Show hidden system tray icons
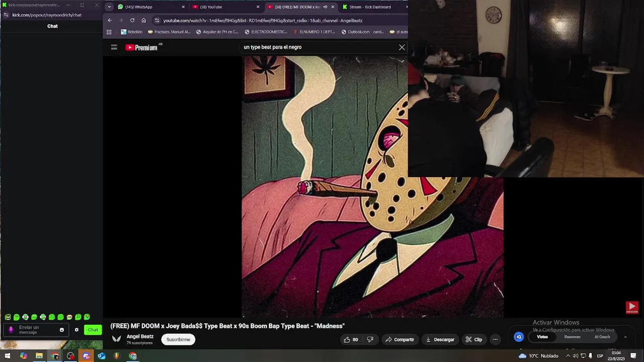 point(568,356)
